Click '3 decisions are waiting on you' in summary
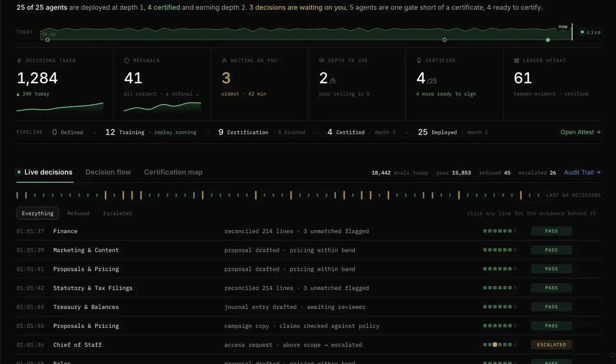616x364 pixels. (x=298, y=7)
